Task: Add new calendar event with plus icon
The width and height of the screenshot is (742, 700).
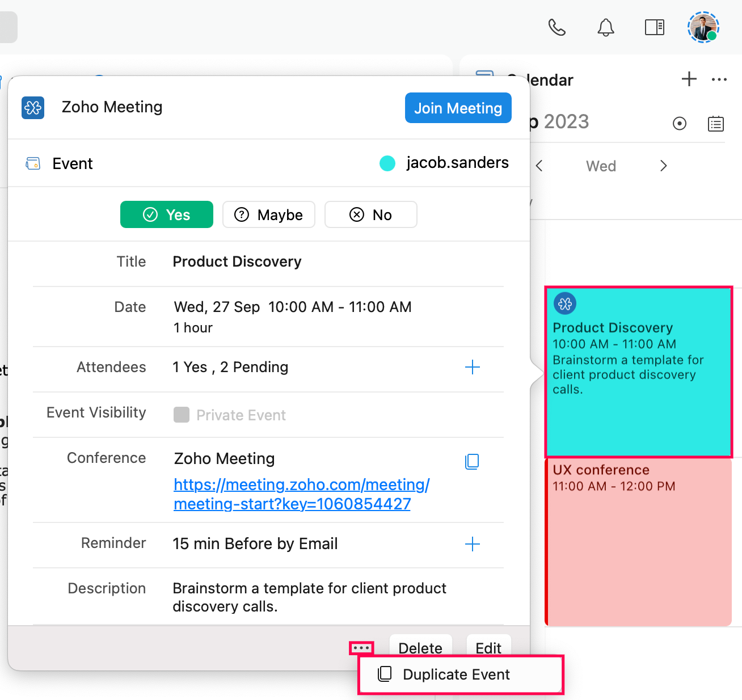Action: [689, 79]
